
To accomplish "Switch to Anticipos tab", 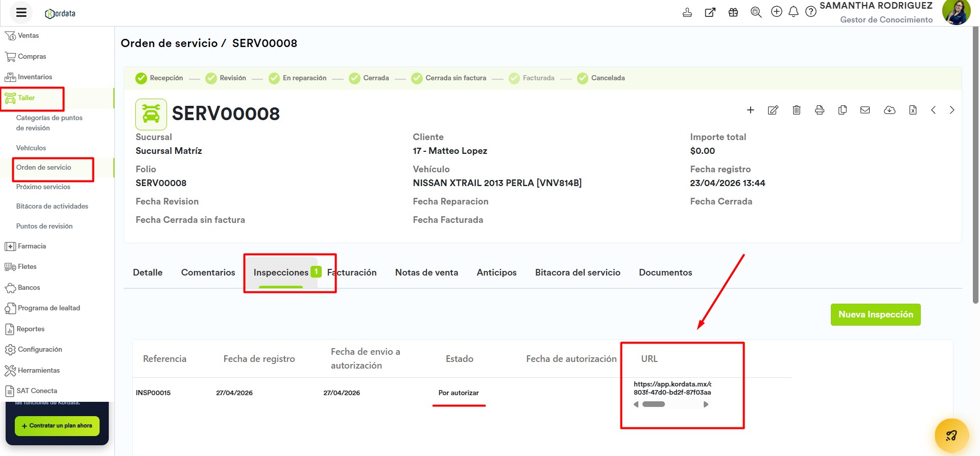I will [x=496, y=272].
